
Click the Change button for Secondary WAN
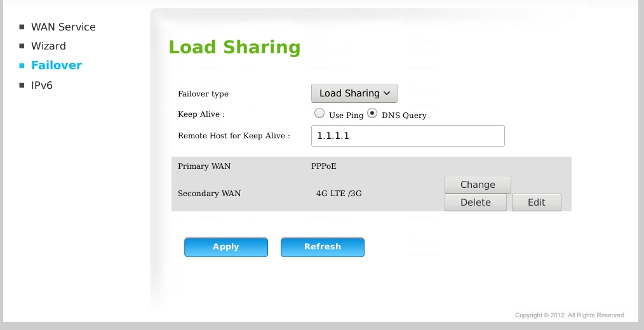coord(478,185)
